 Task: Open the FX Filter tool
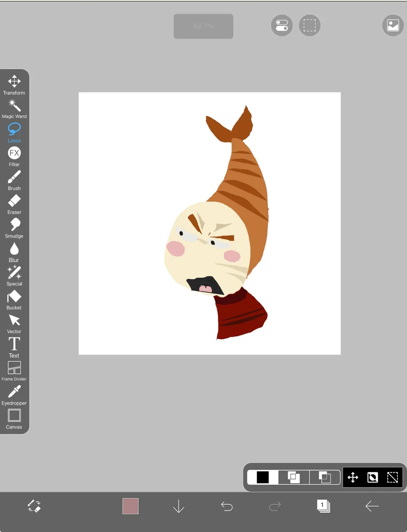14,157
